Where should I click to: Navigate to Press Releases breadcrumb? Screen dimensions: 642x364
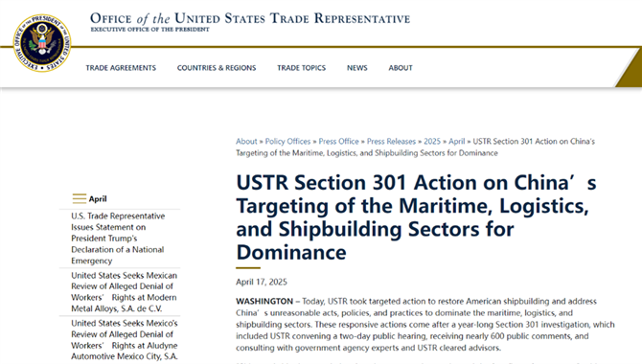click(x=391, y=141)
